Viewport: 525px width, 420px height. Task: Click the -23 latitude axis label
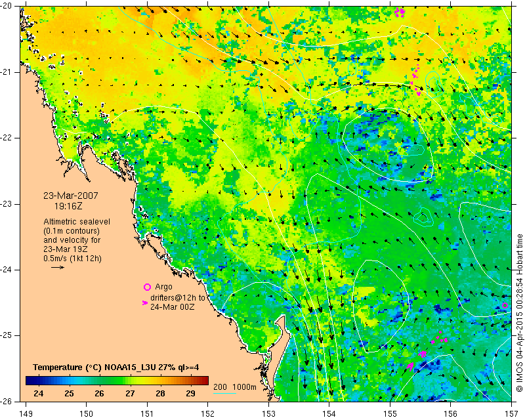pyautogui.click(x=7, y=204)
